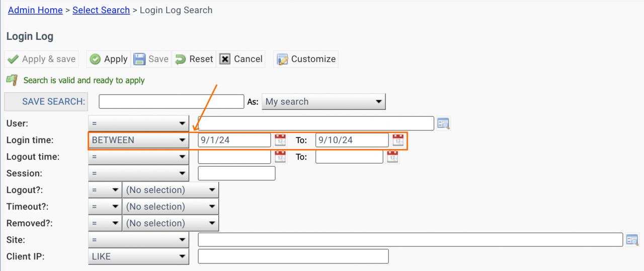Viewport: 644px width, 271px height.
Task: Open calendar picker for Logout time To date
Action: (392, 157)
